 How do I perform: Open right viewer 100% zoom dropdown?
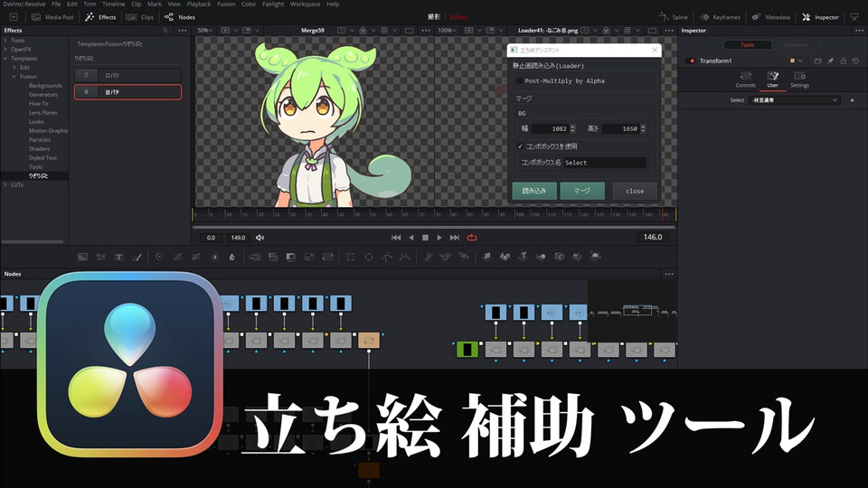point(446,31)
